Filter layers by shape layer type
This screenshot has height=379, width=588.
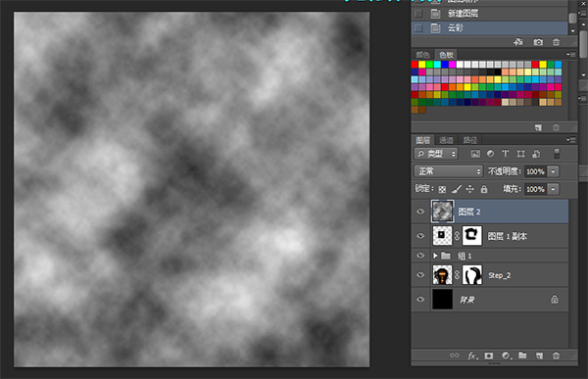coord(521,154)
